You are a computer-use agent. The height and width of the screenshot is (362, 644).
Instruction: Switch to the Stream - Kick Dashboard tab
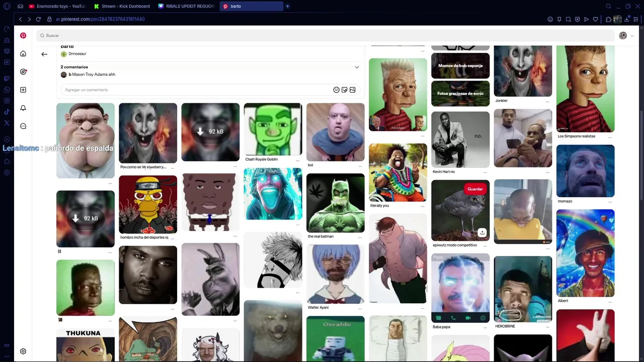tap(122, 6)
